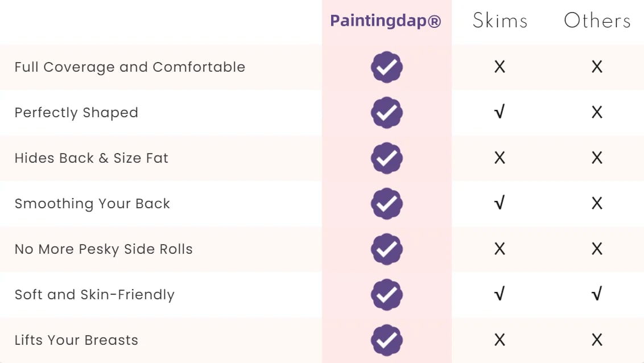Click the Perfectly Shaped feature label
Screen dimensions: 644x363
pyautogui.click(x=76, y=113)
